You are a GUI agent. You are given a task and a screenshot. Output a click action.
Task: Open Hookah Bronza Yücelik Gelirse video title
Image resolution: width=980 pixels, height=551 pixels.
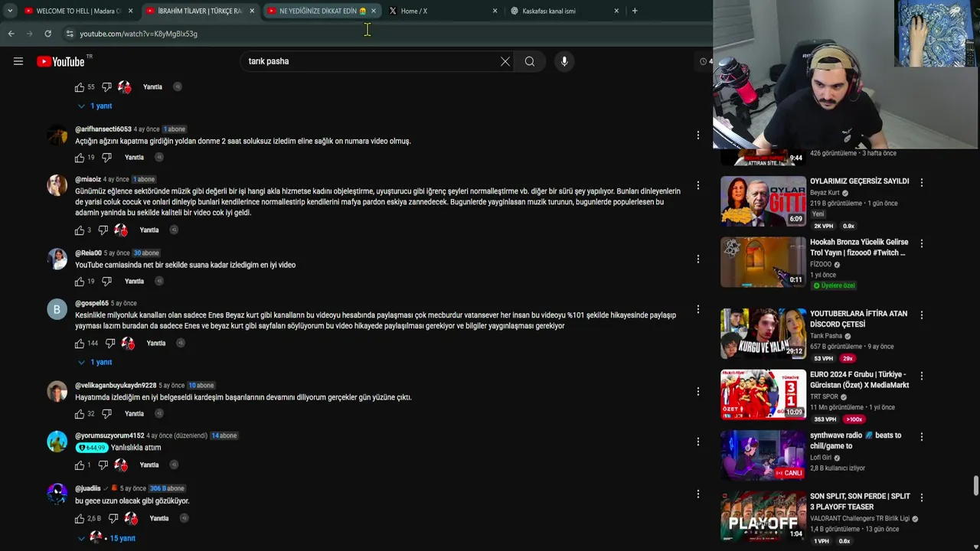[x=859, y=247]
